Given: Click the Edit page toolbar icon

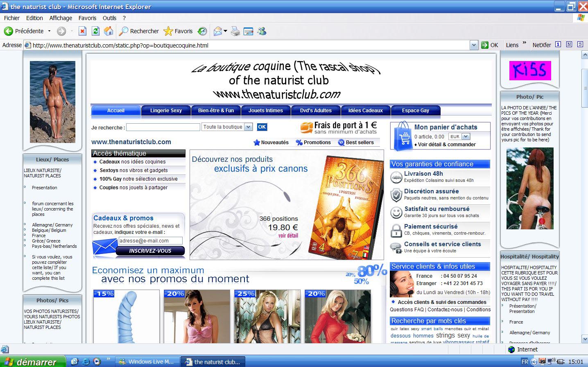Looking at the screenshot, I should (x=249, y=31).
